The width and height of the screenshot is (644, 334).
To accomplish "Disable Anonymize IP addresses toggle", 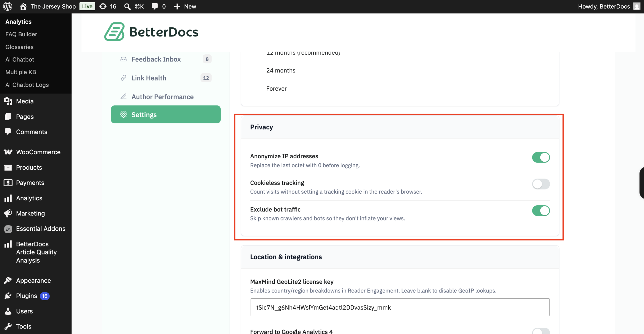I will click(x=541, y=157).
